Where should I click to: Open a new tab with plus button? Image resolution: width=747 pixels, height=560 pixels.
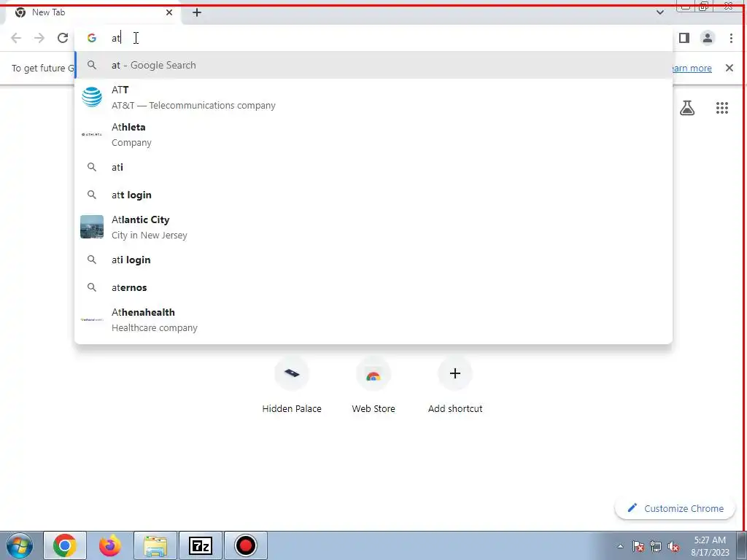tap(197, 13)
